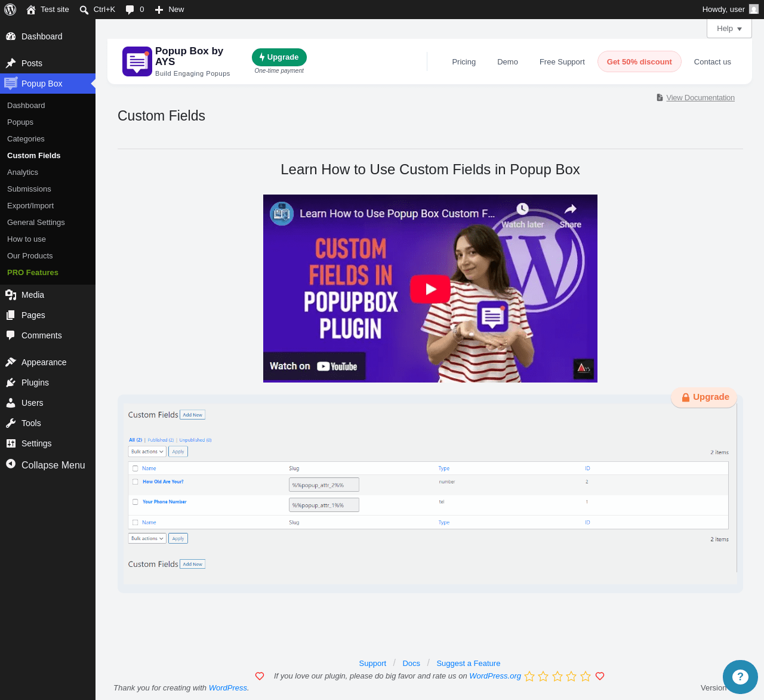Screen dimensions: 764x700
Task: Open General Settings submenu item
Action: click(36, 223)
